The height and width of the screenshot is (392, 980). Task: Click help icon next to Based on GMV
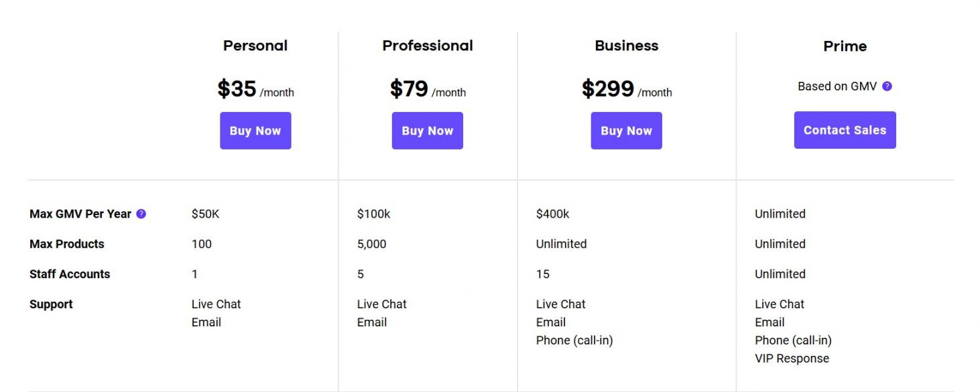pyautogui.click(x=887, y=86)
